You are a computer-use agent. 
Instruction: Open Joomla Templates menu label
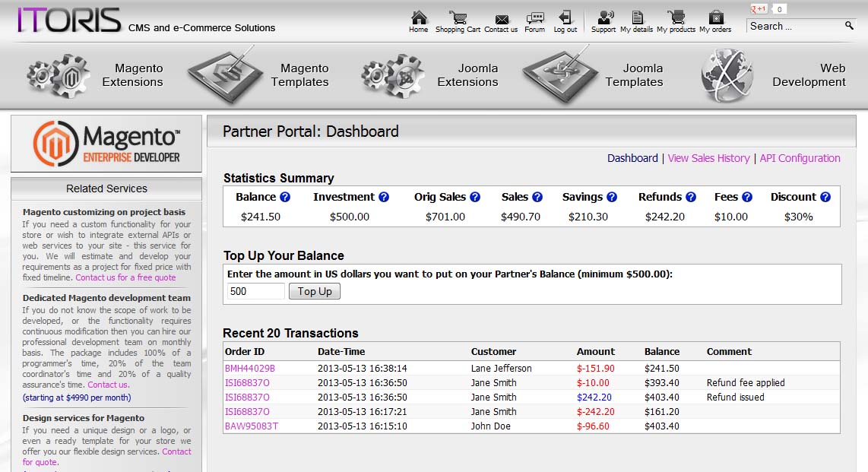(x=635, y=75)
